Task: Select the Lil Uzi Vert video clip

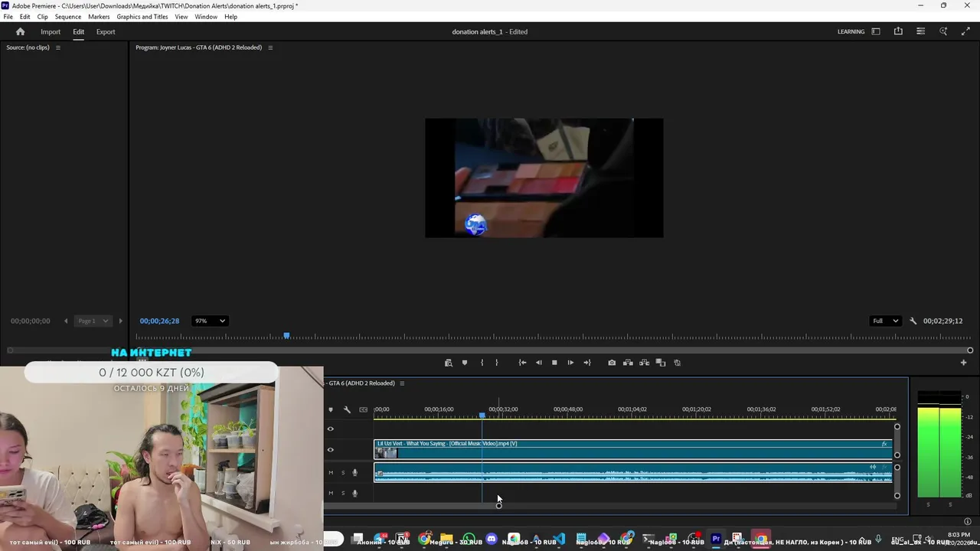Action: (633, 449)
